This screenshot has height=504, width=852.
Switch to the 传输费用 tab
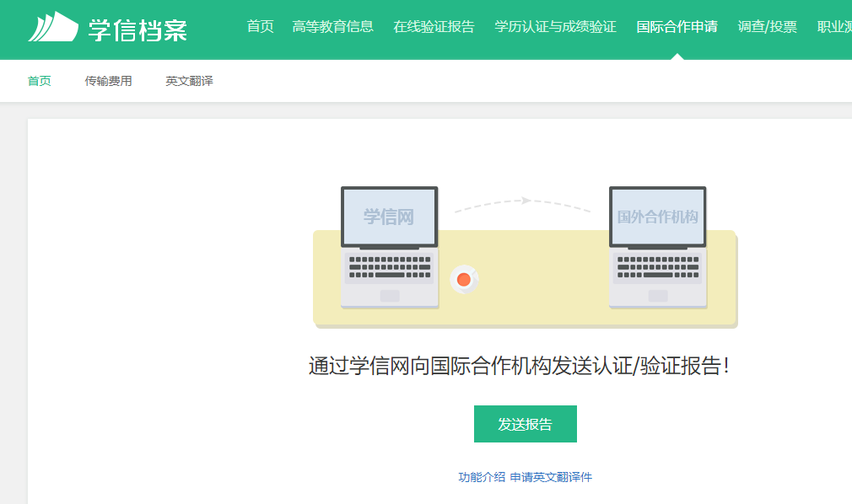(x=108, y=81)
